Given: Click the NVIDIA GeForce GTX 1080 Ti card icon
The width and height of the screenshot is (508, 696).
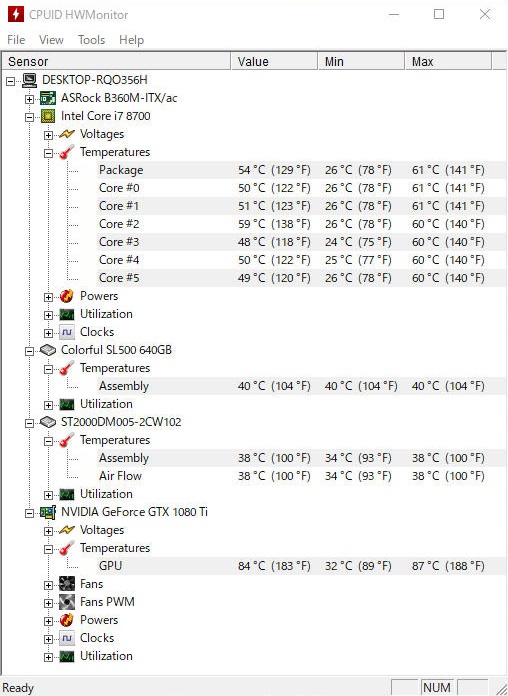Looking at the screenshot, I should point(48,512).
